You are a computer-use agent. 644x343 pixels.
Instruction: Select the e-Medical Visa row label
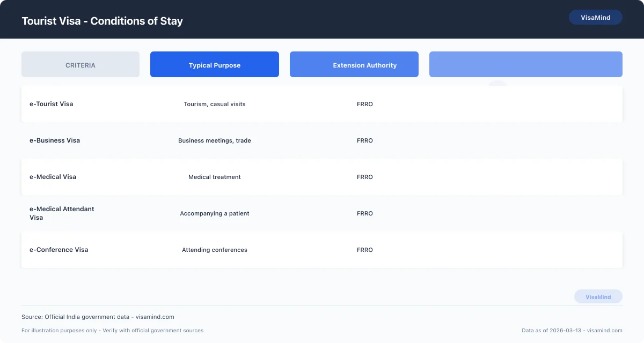pos(53,177)
